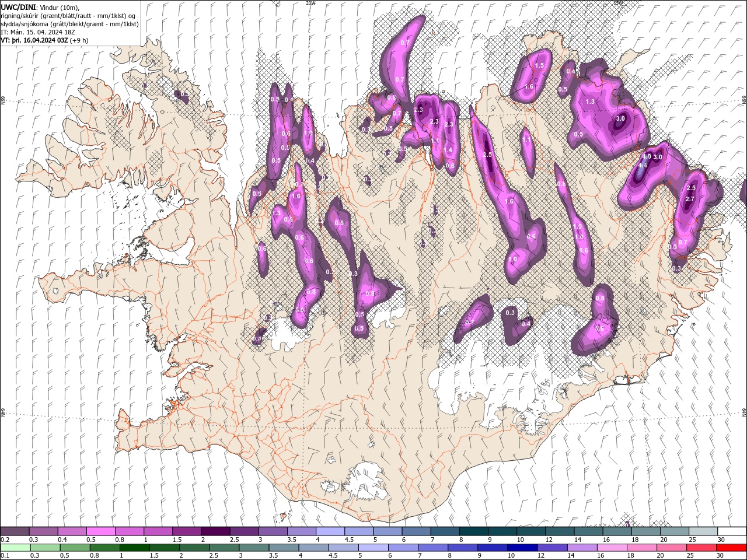This screenshot has width=747, height=560.
Task: Click the 'IT: Mán. 15. 04. 2024 18Z' line
Action: coord(37,32)
